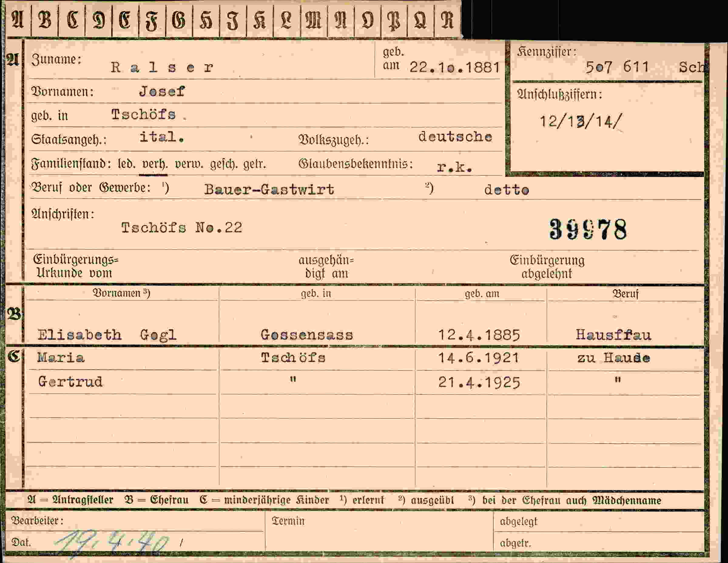728x563 pixels.
Task: Select the Einbürgerungs-Urkunde vom label
Action: pos(76,266)
